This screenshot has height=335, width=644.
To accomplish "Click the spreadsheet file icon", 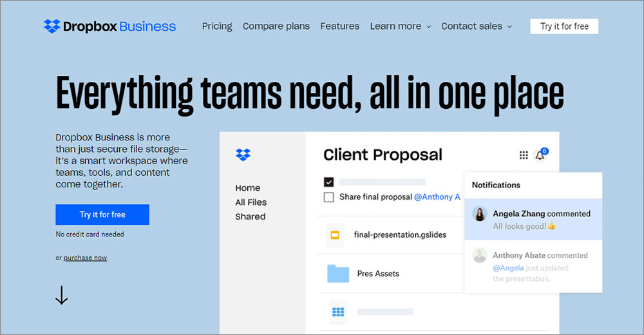I will [x=338, y=312].
